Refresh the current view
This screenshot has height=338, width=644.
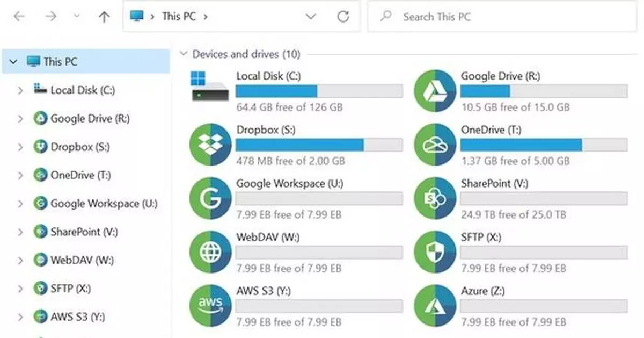[x=343, y=17]
